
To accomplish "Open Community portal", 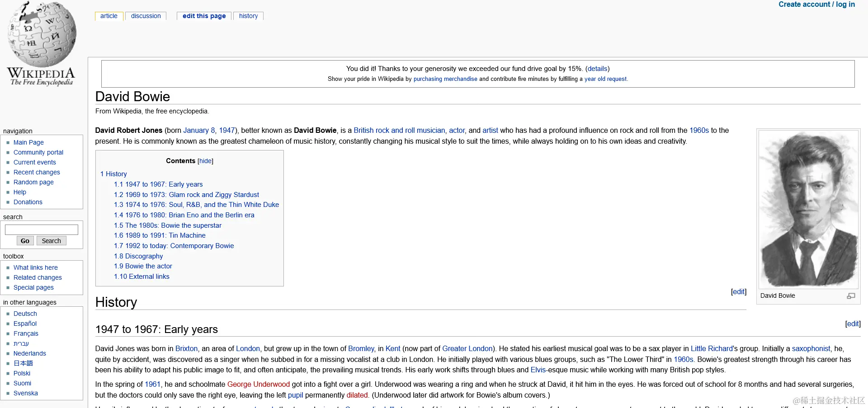I will pyautogui.click(x=38, y=152).
